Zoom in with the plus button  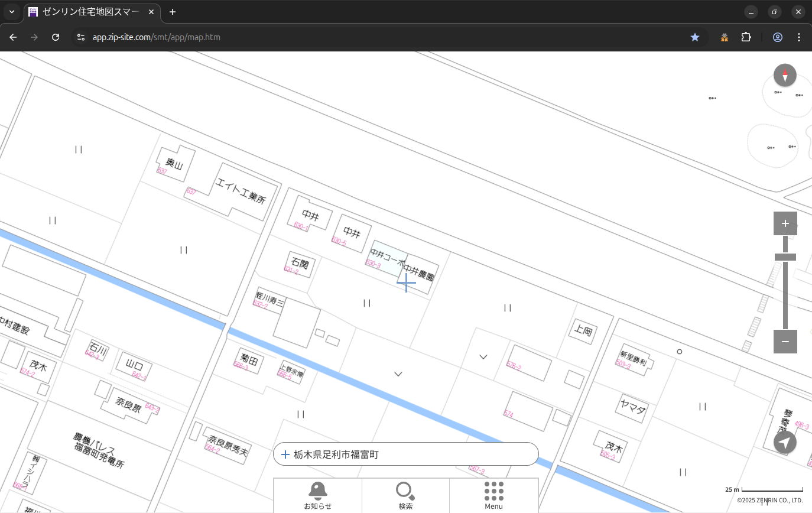pyautogui.click(x=785, y=223)
